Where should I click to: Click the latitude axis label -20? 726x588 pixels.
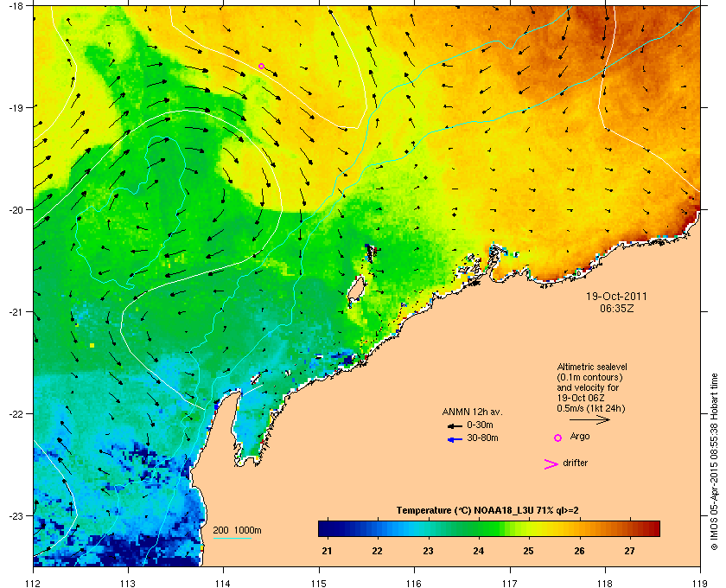(x=16, y=210)
